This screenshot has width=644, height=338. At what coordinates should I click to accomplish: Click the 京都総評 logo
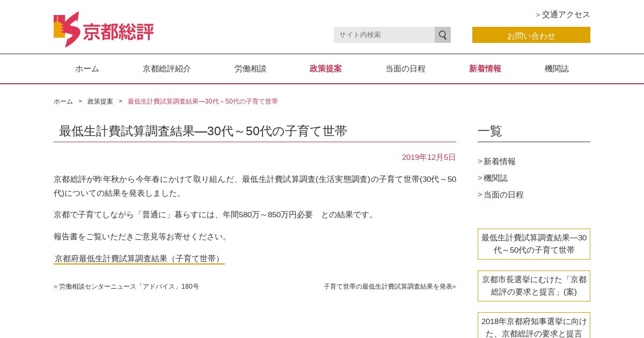pyautogui.click(x=104, y=30)
